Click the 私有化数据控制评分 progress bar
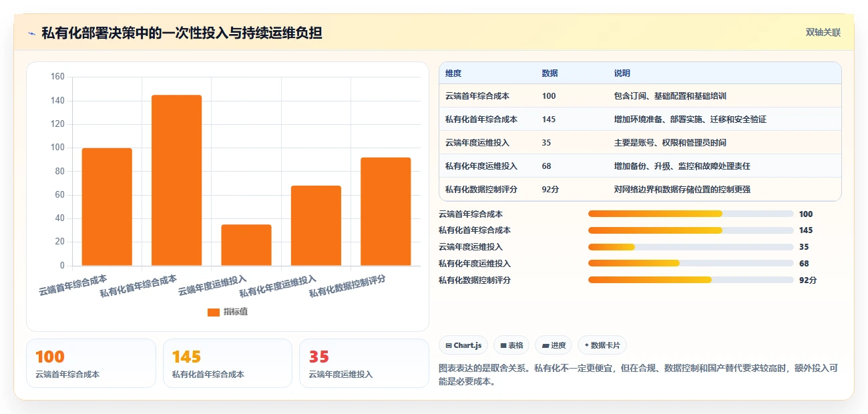Viewport: 868px width, 414px height. (x=690, y=280)
